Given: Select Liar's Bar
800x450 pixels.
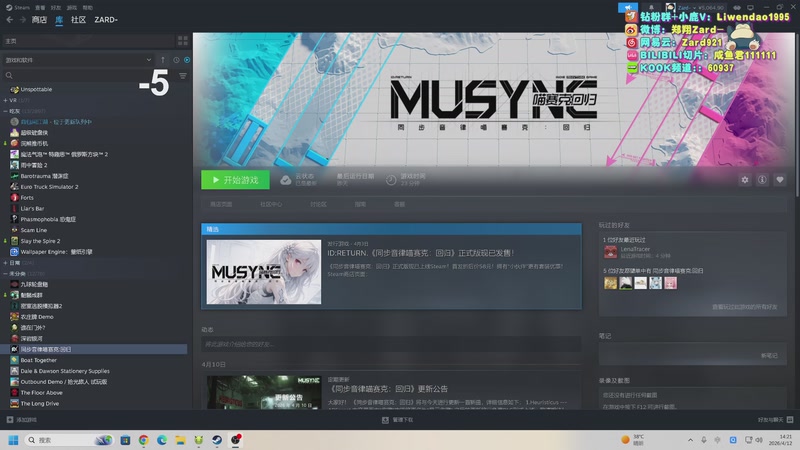Looking at the screenshot, I should tap(32, 209).
